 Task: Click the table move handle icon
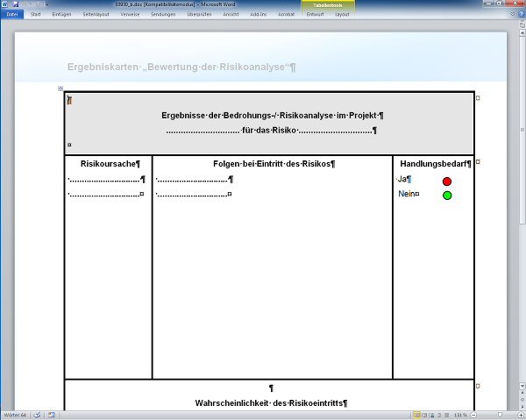[x=60, y=89]
